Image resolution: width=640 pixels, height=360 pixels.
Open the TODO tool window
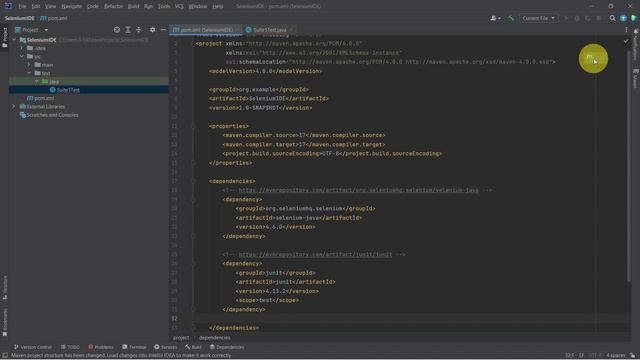click(70, 347)
